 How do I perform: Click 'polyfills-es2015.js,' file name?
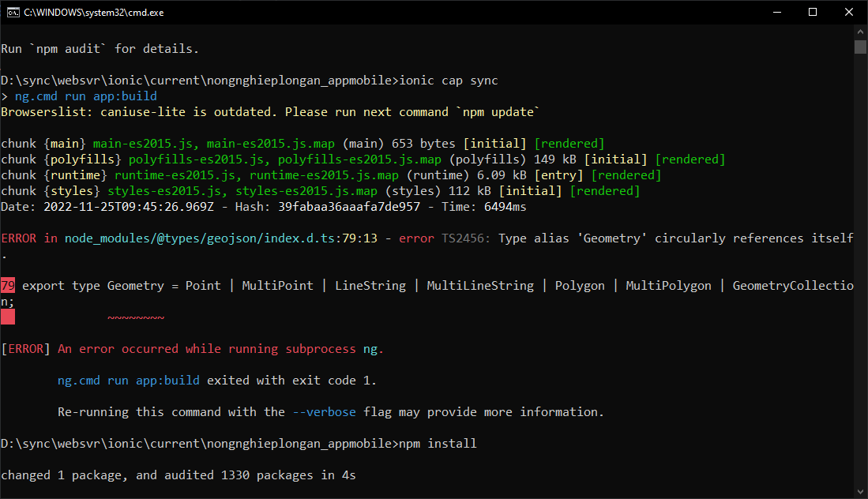[x=199, y=159]
